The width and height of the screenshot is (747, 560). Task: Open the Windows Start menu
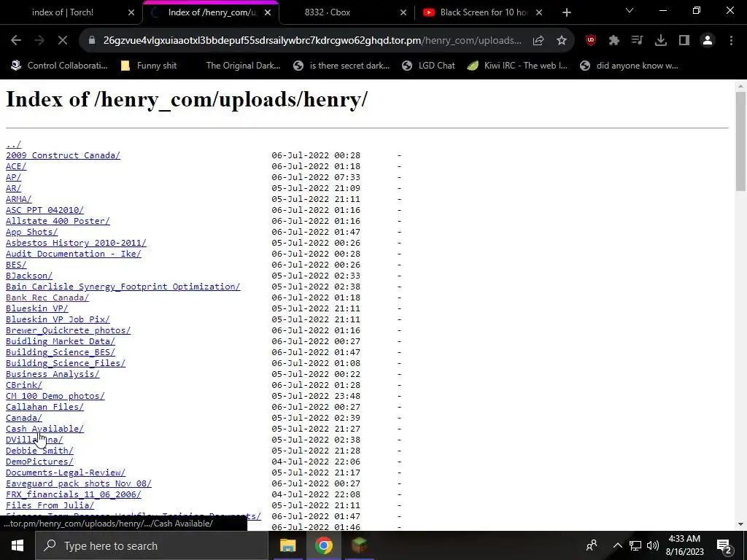[x=18, y=545]
